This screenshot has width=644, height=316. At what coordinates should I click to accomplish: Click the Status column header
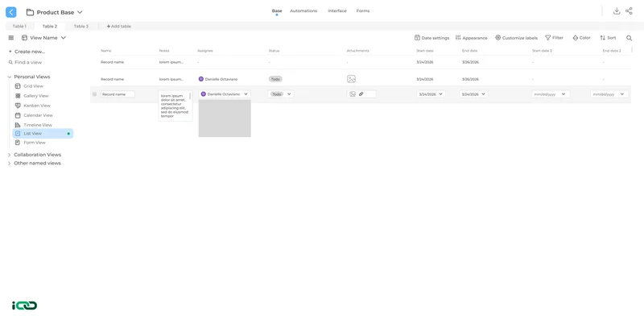pos(274,51)
